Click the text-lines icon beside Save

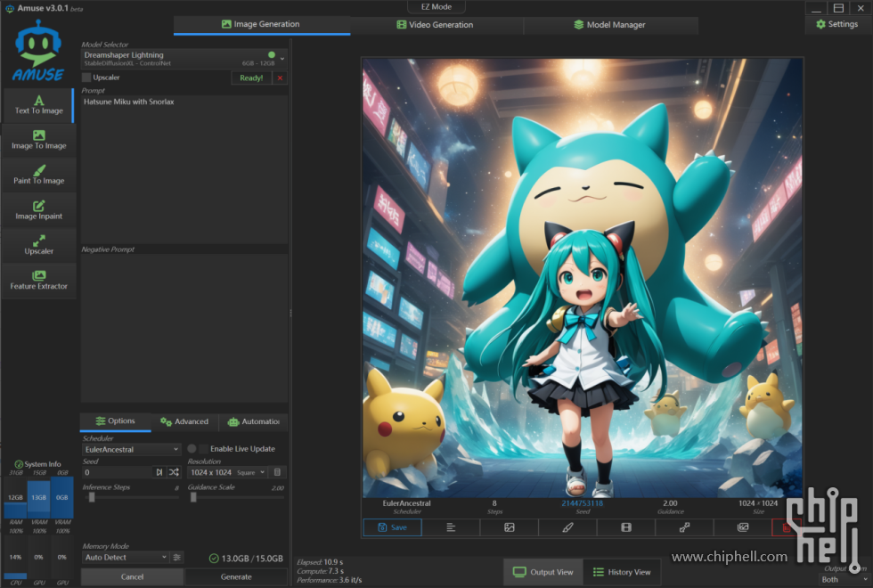tap(451, 527)
